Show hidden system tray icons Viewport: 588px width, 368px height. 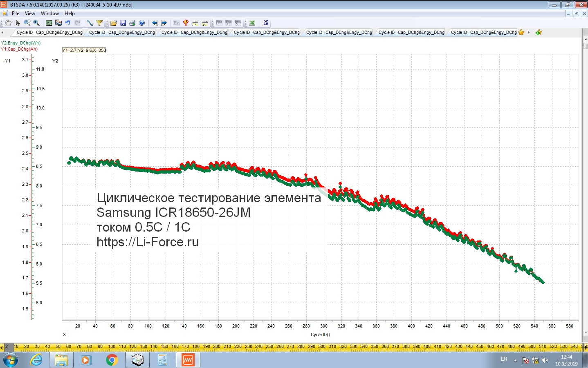coord(515,360)
